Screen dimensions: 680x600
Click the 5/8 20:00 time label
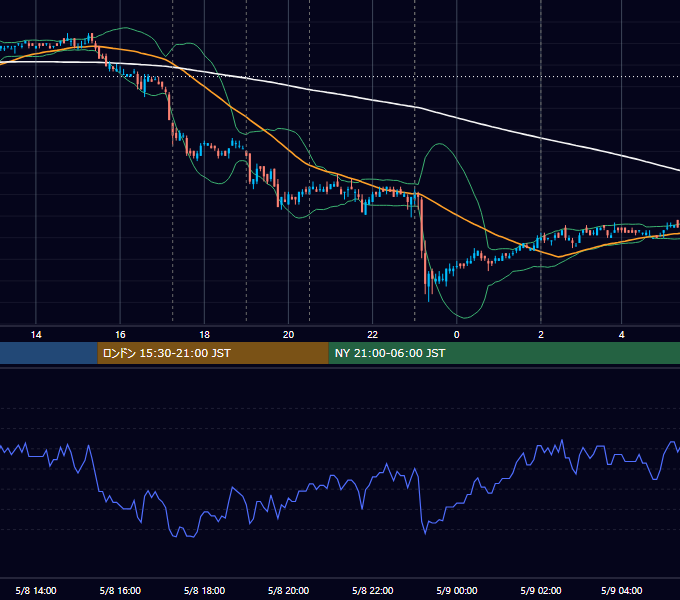click(288, 590)
